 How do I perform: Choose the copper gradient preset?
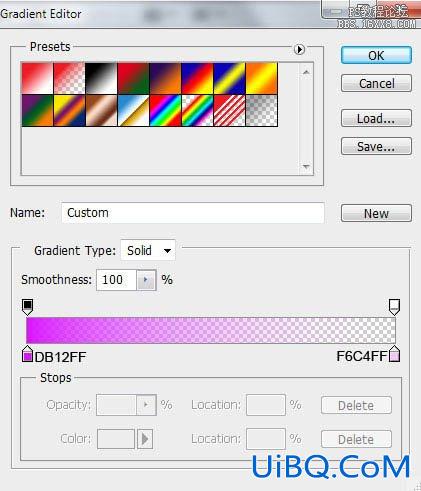tap(101, 111)
